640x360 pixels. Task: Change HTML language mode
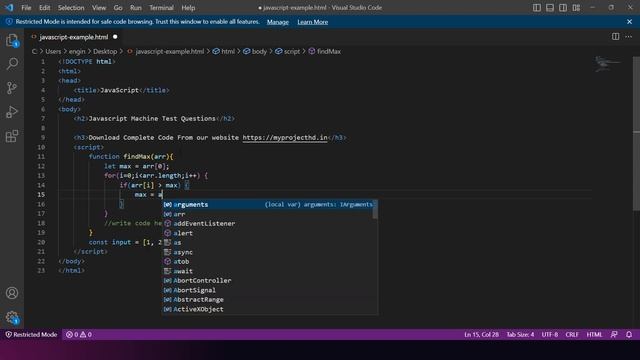pos(594,335)
